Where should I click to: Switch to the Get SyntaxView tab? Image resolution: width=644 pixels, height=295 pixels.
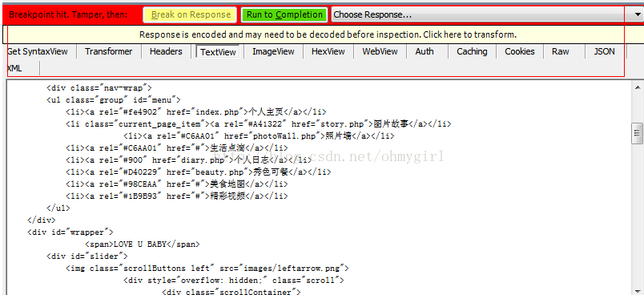38,51
